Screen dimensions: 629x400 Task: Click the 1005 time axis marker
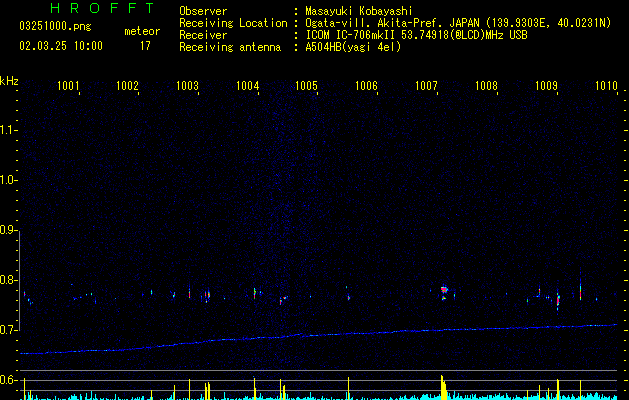[306, 85]
